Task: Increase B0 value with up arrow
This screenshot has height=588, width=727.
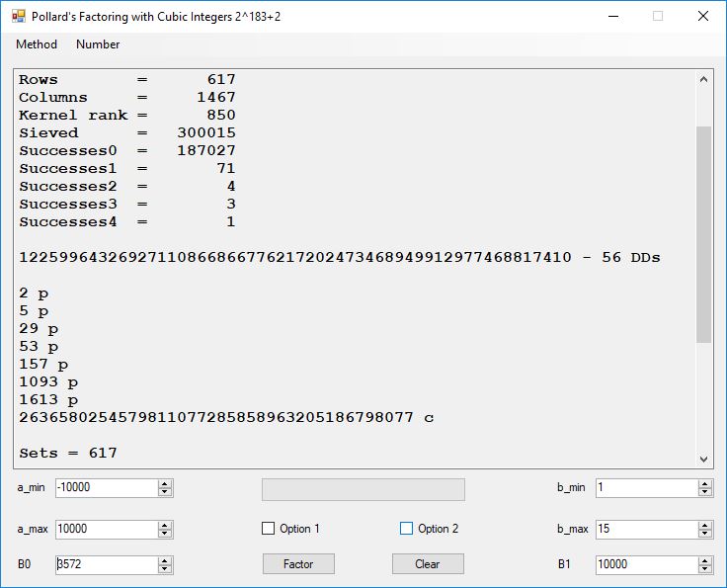Action: point(165,560)
